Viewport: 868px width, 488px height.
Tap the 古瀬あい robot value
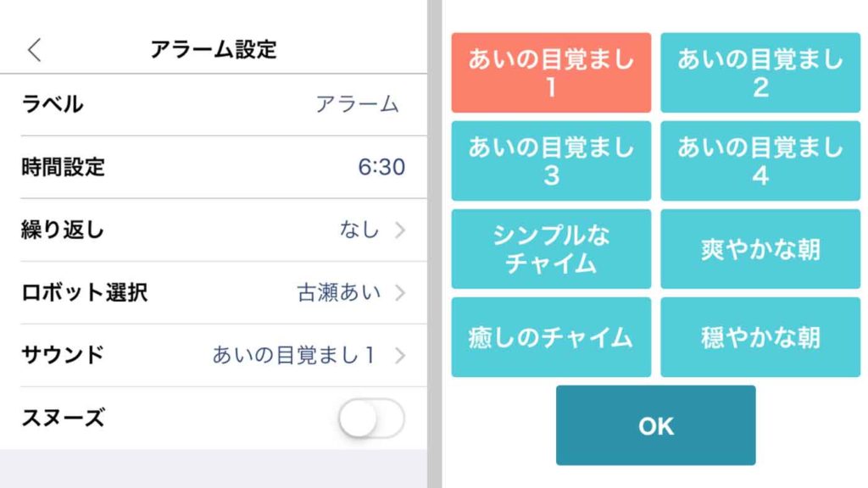coord(339,292)
